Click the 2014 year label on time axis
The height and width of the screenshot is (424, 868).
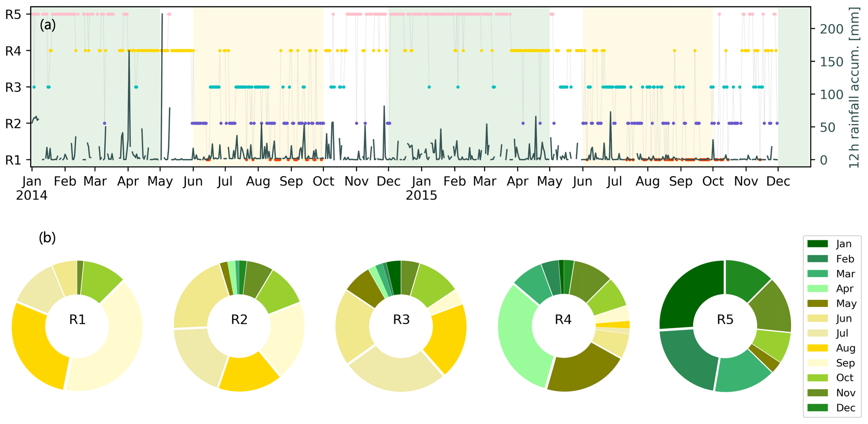coord(31,196)
